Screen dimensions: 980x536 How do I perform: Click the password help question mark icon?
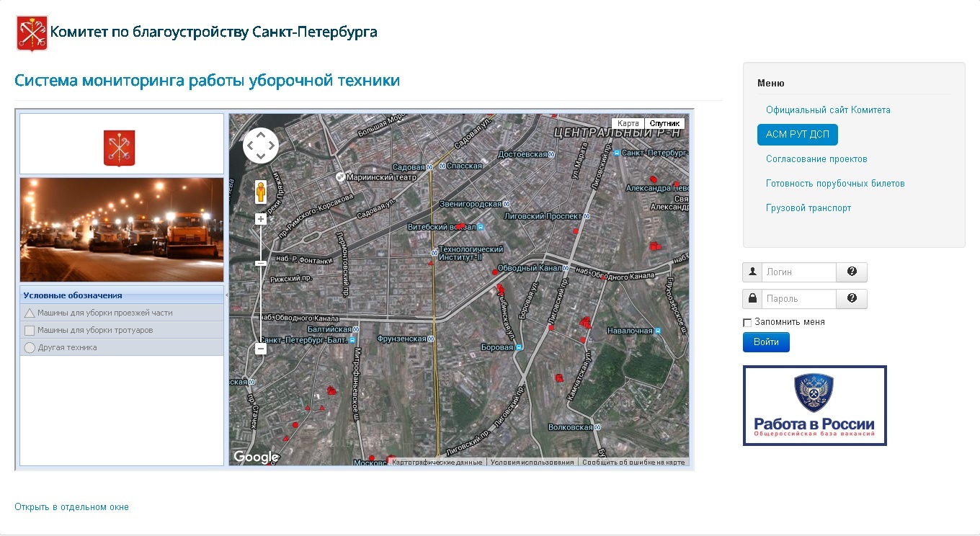(852, 298)
